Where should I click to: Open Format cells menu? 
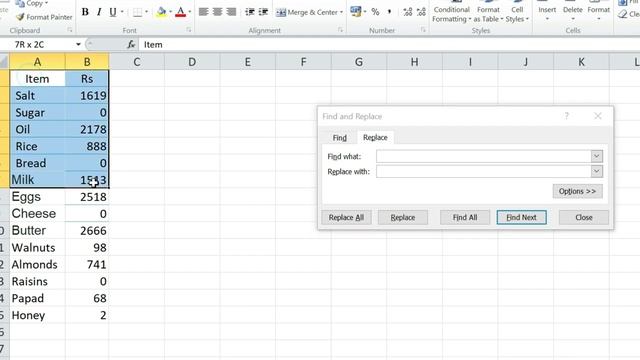[599, 11]
